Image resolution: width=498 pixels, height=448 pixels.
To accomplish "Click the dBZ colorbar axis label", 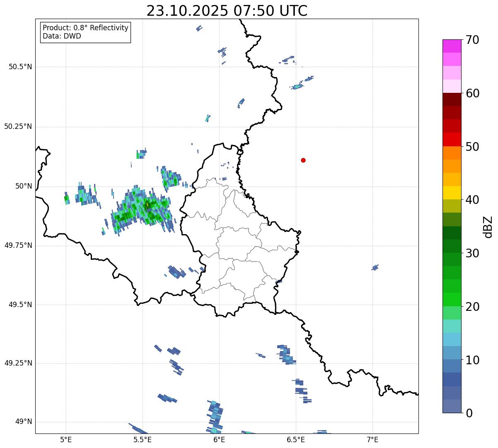I will [x=488, y=226].
